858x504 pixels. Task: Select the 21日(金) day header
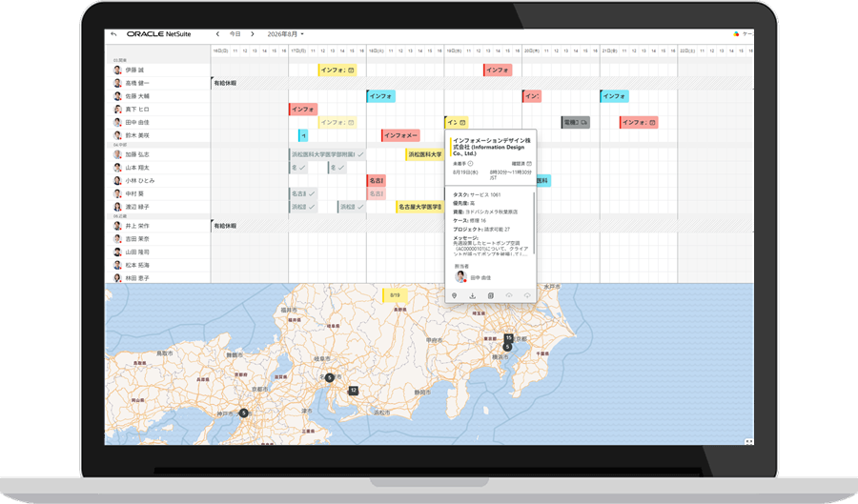click(609, 50)
